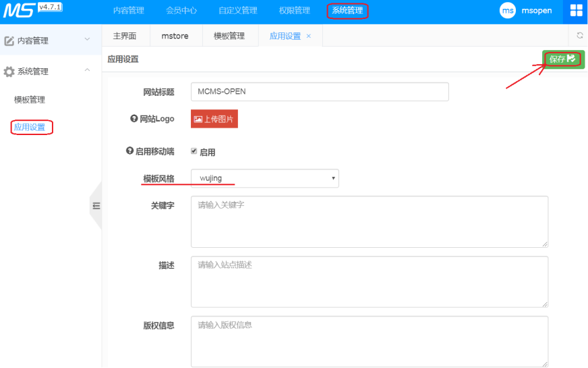Image resolution: width=588 pixels, height=368 pixels.
Task: Click the msopen username
Action: click(x=537, y=11)
